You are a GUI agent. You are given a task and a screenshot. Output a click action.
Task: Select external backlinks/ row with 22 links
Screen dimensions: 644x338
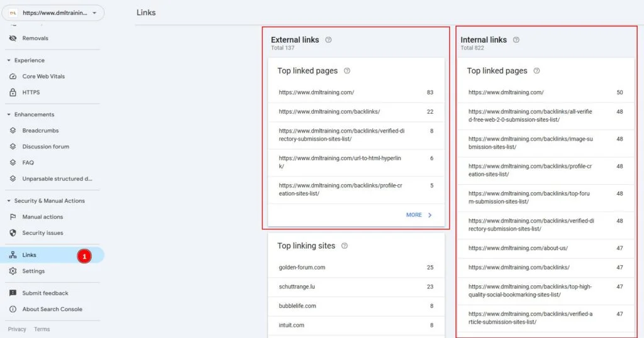(356, 112)
